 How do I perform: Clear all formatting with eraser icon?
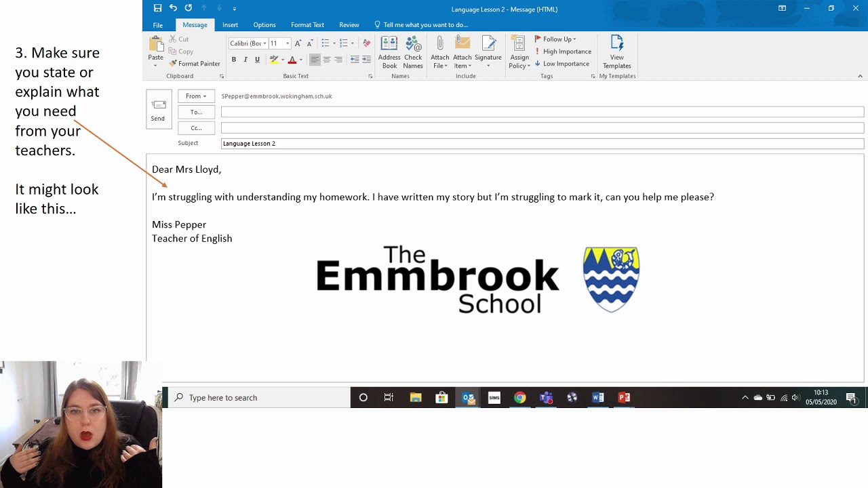coord(367,43)
